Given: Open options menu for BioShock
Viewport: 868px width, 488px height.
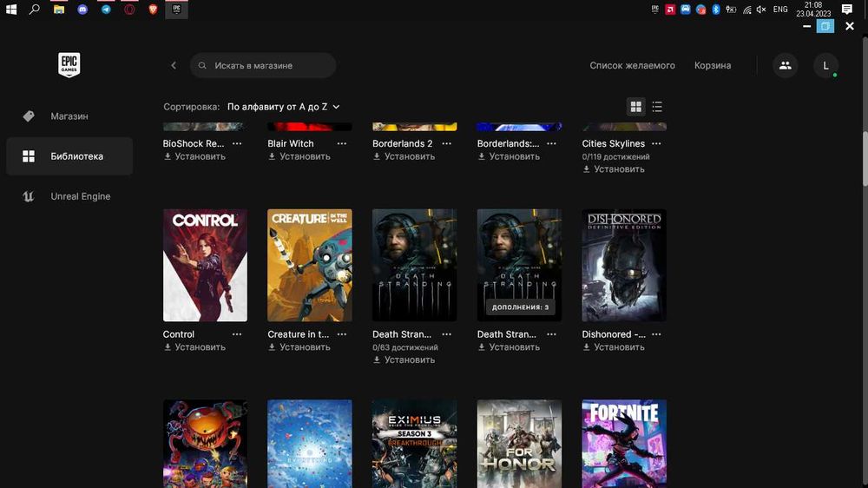Looking at the screenshot, I should pos(237,143).
